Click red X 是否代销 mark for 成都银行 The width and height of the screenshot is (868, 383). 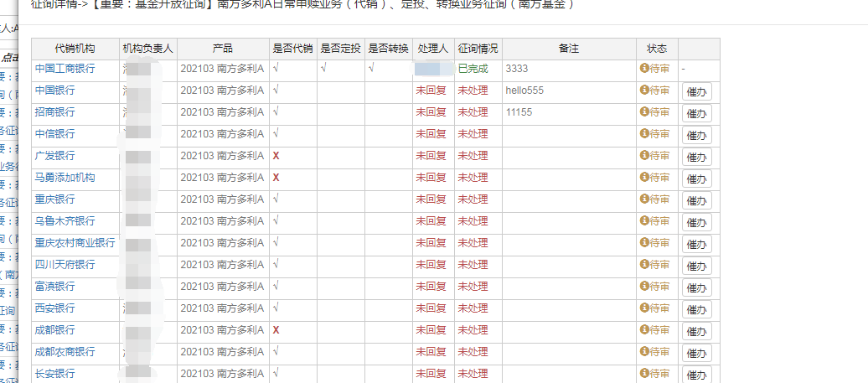point(276,330)
